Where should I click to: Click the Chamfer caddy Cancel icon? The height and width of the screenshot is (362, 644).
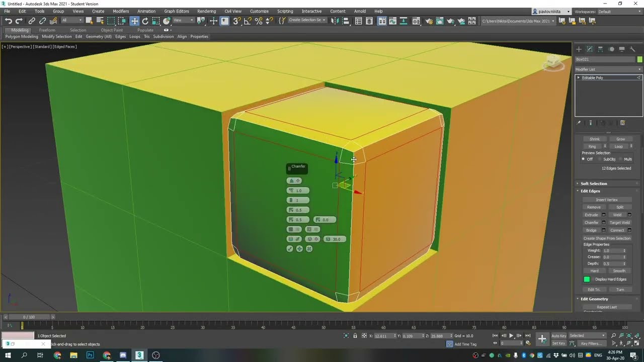(309, 249)
